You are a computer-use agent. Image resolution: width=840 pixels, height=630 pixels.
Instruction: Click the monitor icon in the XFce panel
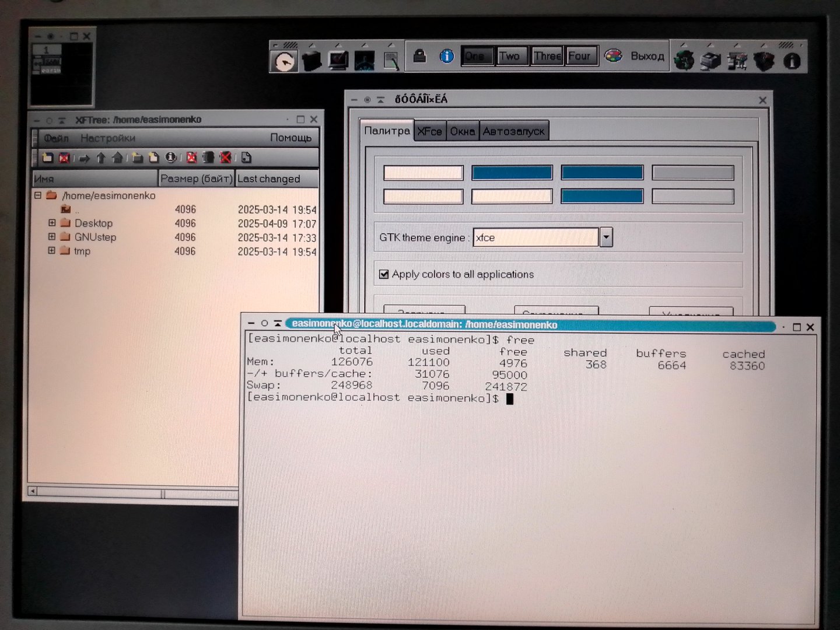(338, 61)
